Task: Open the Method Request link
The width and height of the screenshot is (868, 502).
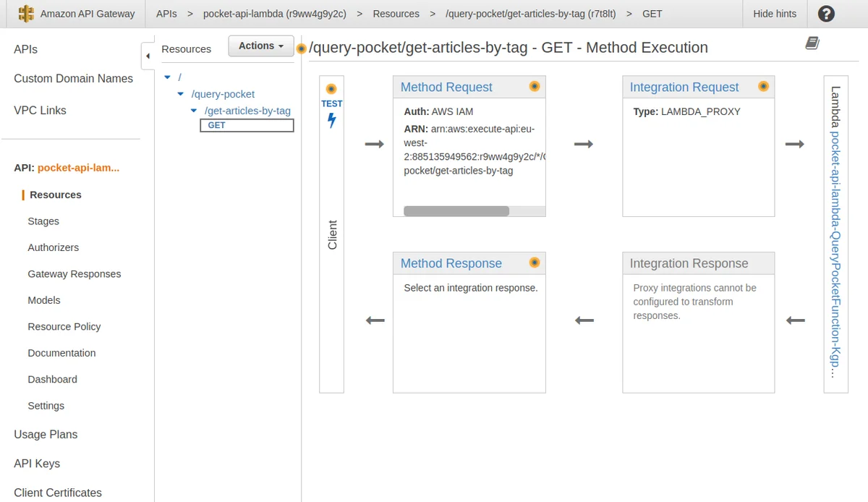Action: coord(446,87)
